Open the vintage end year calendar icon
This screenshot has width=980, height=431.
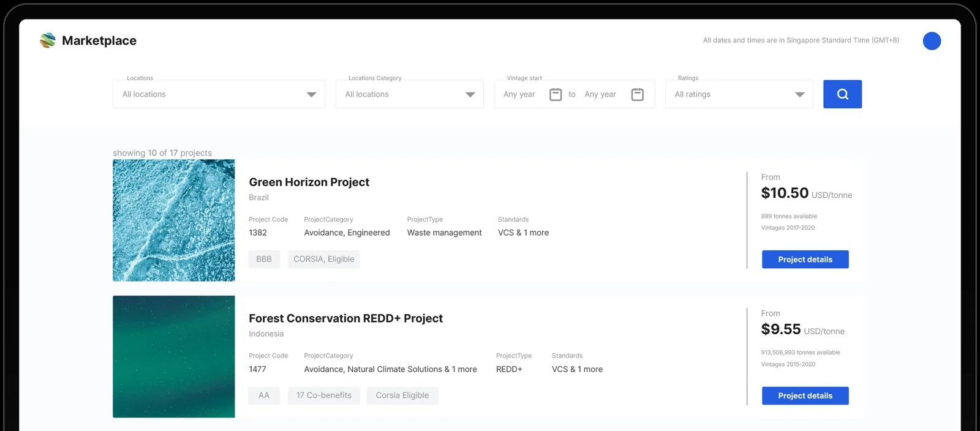pos(638,94)
